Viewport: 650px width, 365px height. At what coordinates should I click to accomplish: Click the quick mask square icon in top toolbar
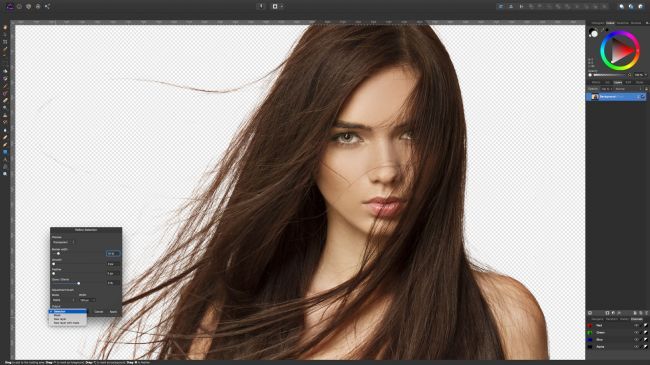tap(275, 7)
